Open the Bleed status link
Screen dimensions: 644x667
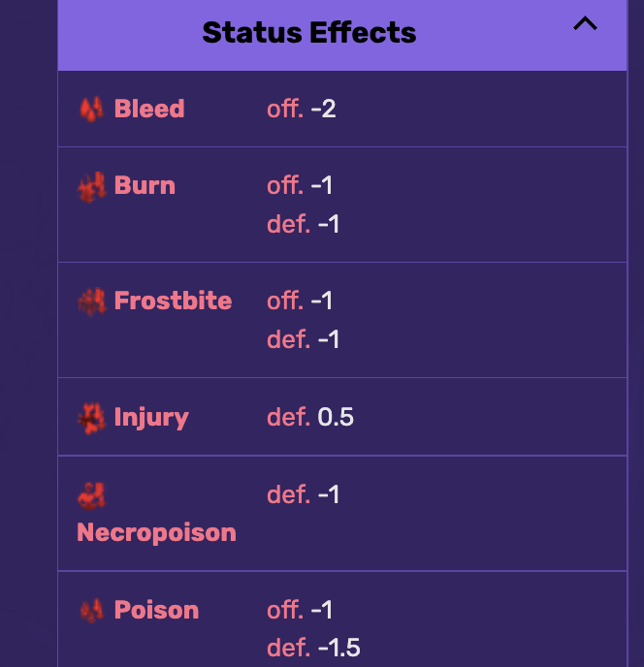pos(148,109)
